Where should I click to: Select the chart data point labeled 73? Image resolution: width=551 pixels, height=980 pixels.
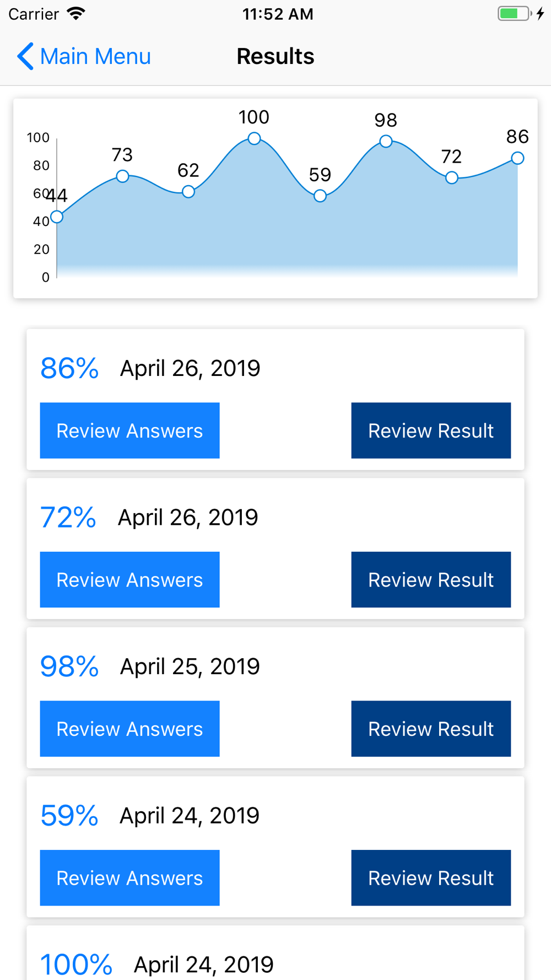click(122, 176)
